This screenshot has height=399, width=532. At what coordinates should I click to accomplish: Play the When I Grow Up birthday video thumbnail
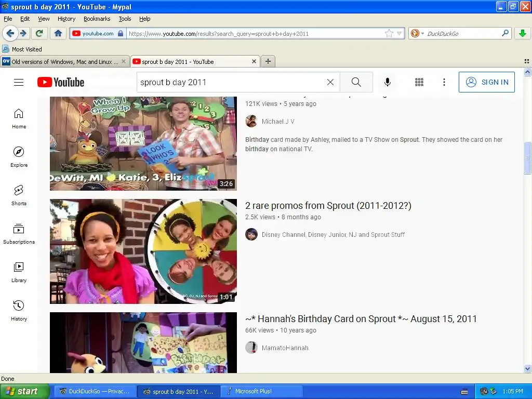tap(143, 143)
